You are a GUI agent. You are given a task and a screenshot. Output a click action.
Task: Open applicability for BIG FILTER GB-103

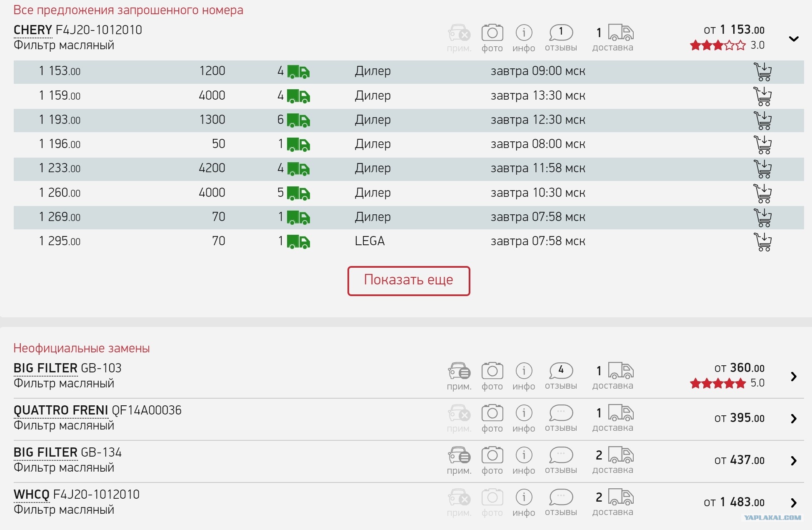[459, 377]
